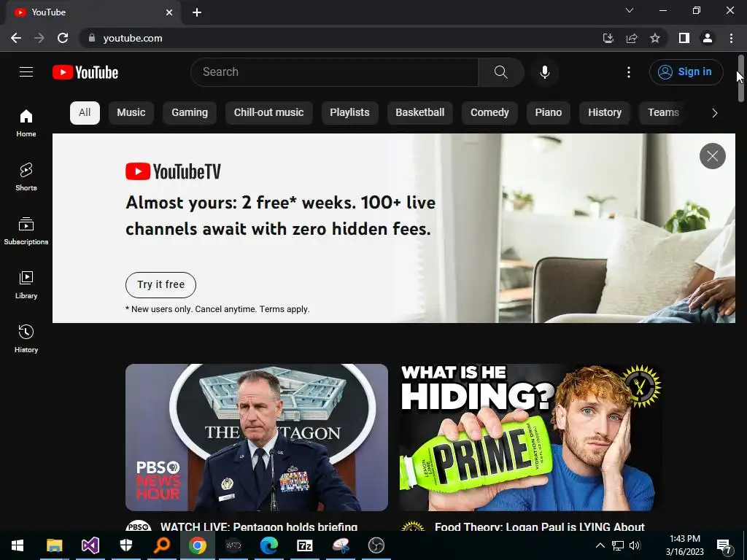Viewport: 747px width, 560px height.
Task: Open Microsoft Edge from taskbar
Action: point(268,545)
